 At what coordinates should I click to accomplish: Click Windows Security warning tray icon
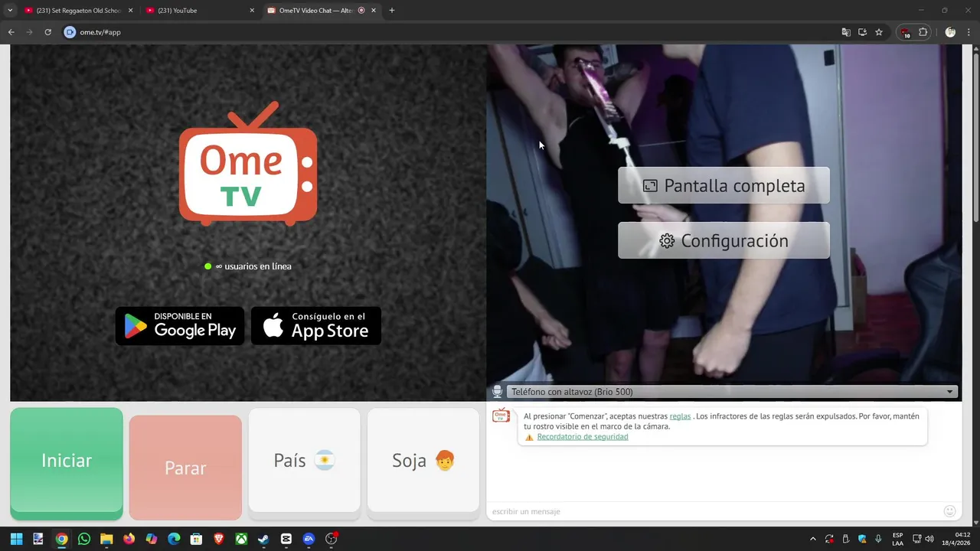(x=862, y=539)
